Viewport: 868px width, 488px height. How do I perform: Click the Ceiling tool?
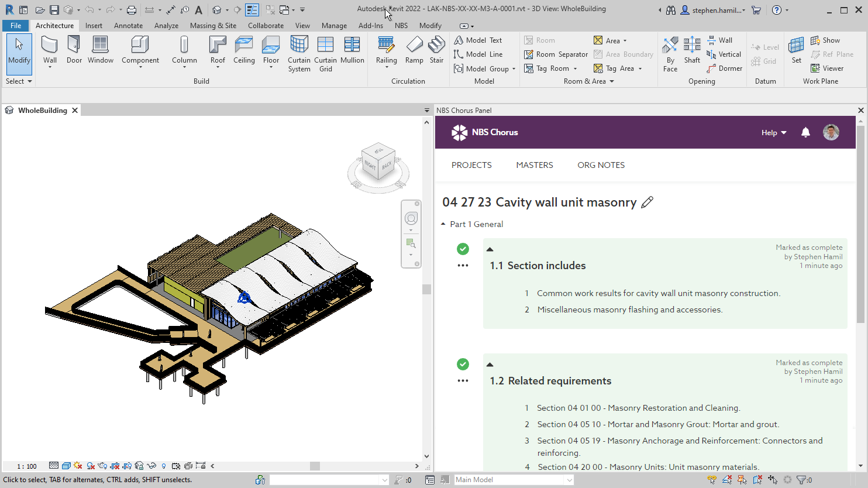coord(244,50)
